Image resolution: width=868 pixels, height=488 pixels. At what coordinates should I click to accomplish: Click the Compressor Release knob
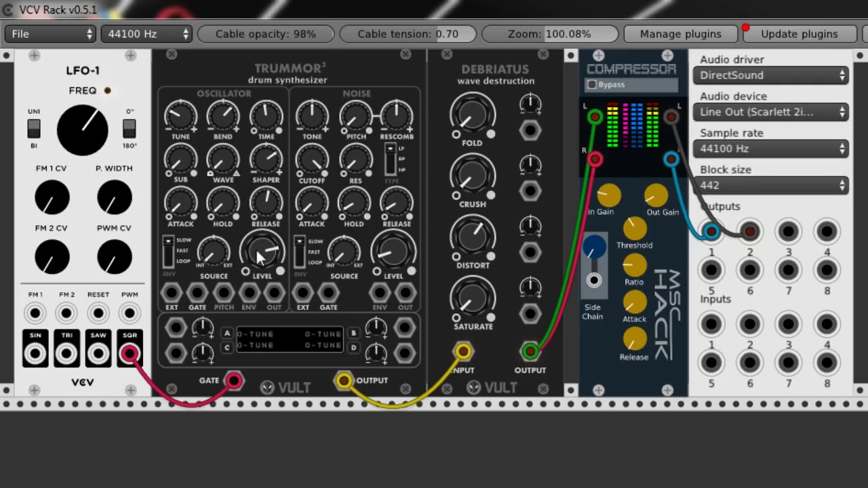[635, 340]
